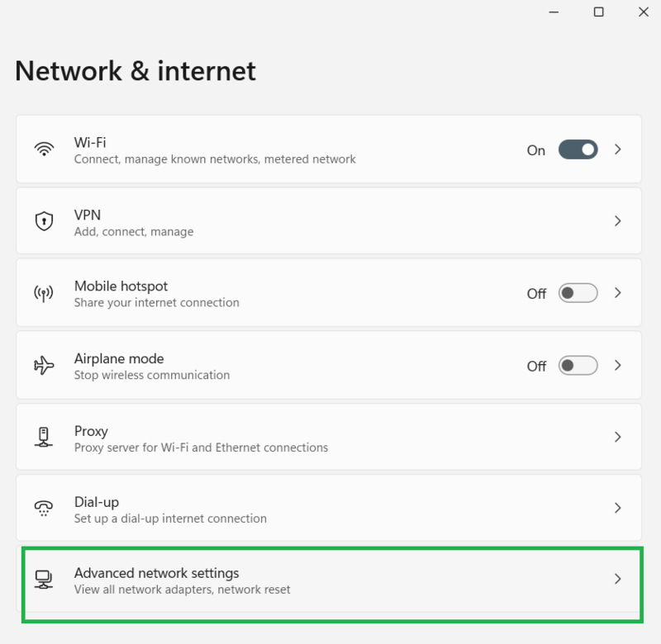Select the "Advanced network settings" label
The height and width of the screenshot is (644, 661).
tap(156, 573)
